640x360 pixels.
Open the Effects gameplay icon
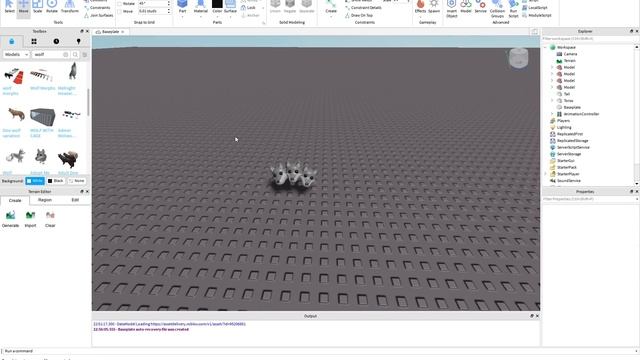tap(420, 6)
